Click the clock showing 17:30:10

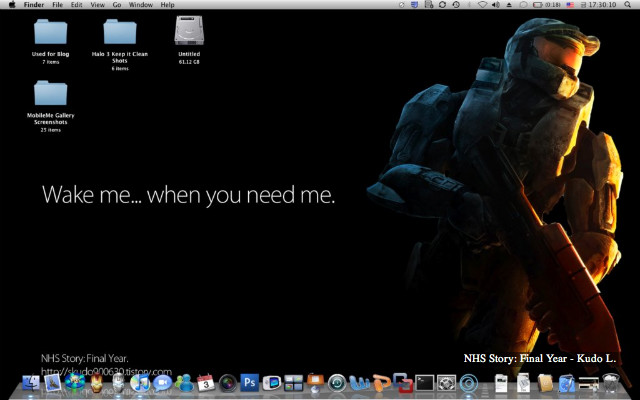[x=602, y=4]
